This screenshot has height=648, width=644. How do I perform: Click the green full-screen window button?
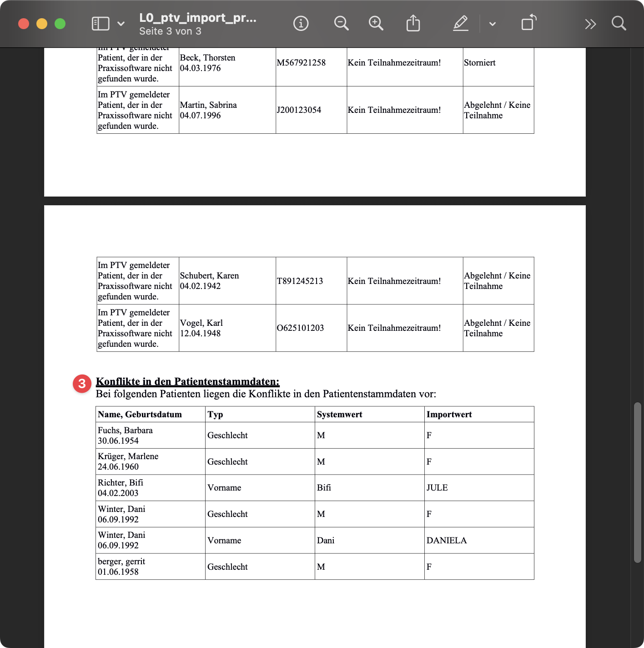click(60, 24)
